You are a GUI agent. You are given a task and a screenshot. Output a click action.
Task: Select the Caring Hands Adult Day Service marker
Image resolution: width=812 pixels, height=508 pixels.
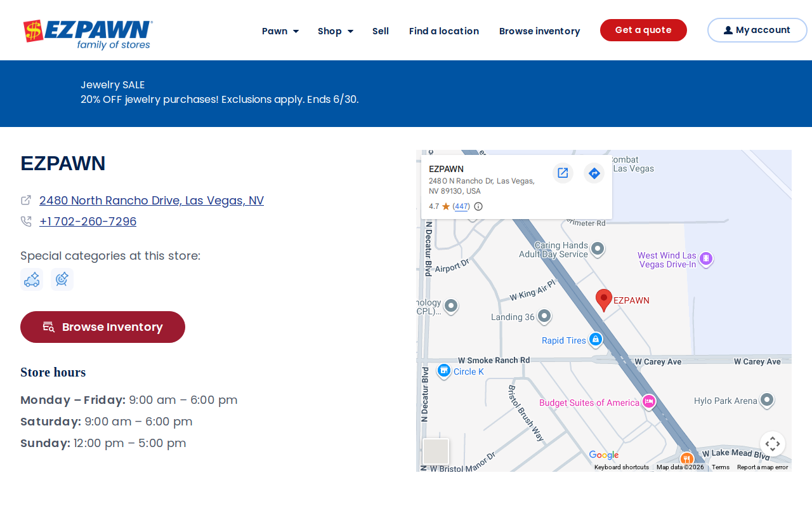[598, 249]
